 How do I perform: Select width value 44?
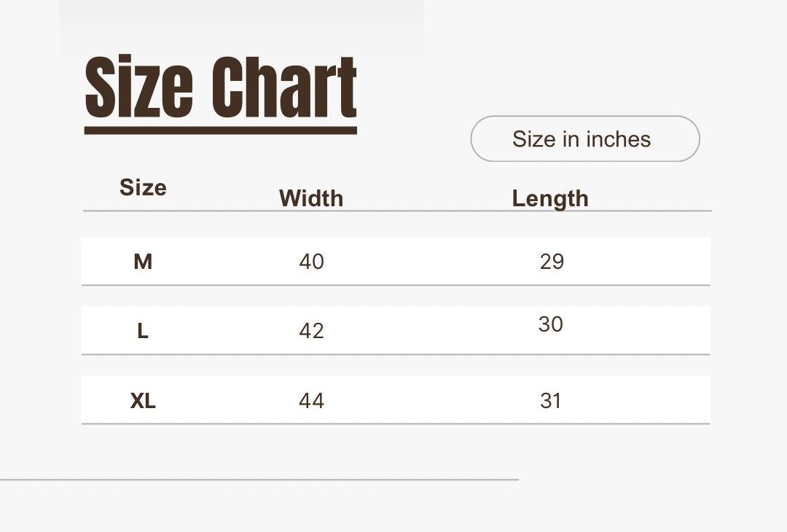311,401
